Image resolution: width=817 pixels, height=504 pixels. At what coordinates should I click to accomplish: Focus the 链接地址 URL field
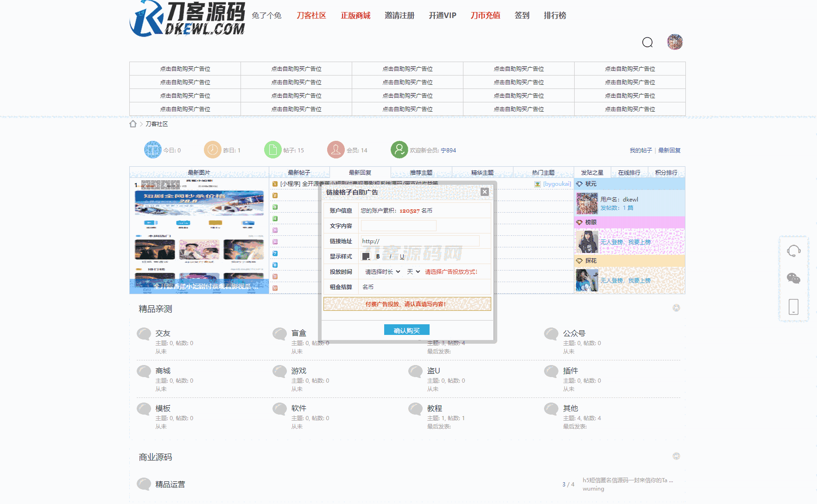coord(420,241)
